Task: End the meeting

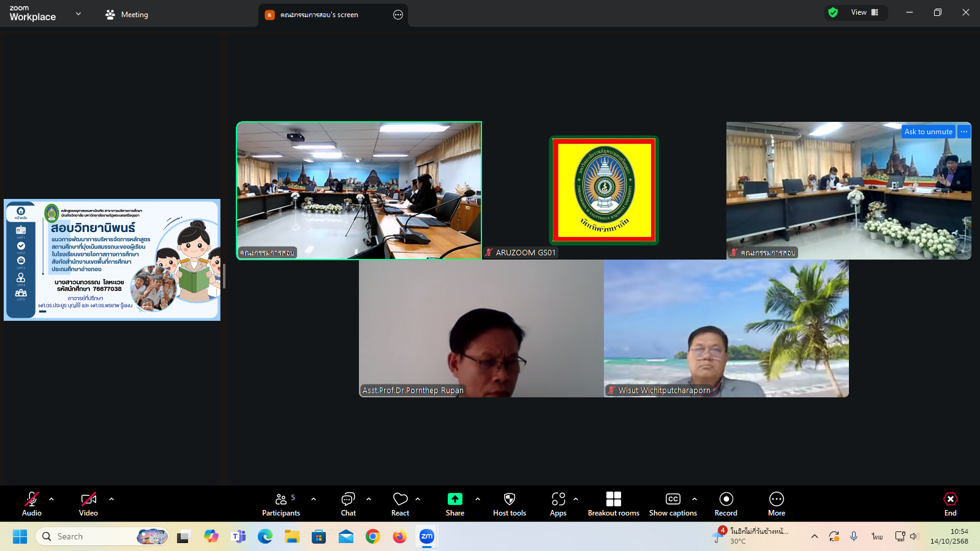Action: (950, 504)
